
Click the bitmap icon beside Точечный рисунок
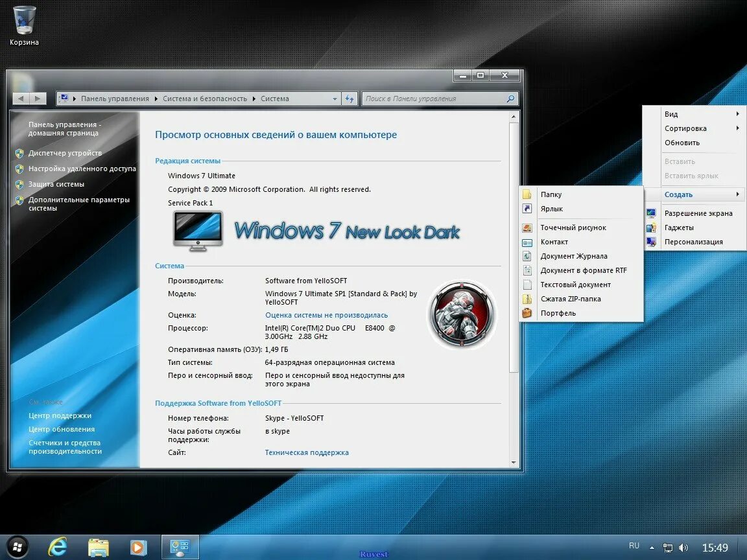[527, 227]
